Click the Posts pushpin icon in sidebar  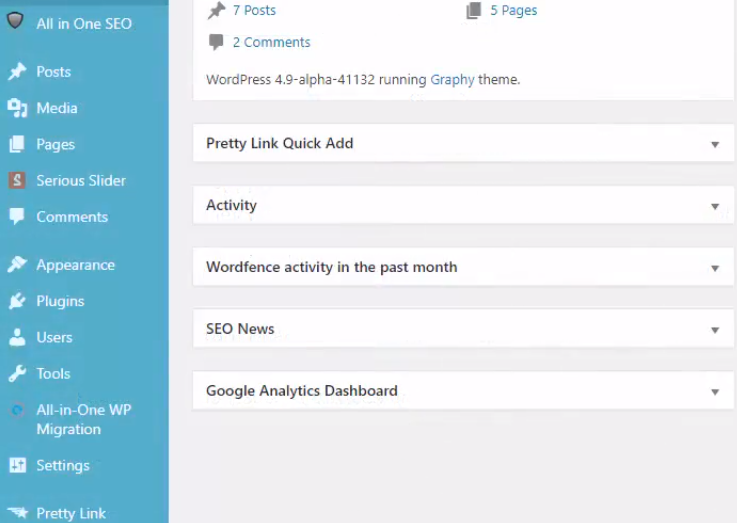pyautogui.click(x=17, y=71)
